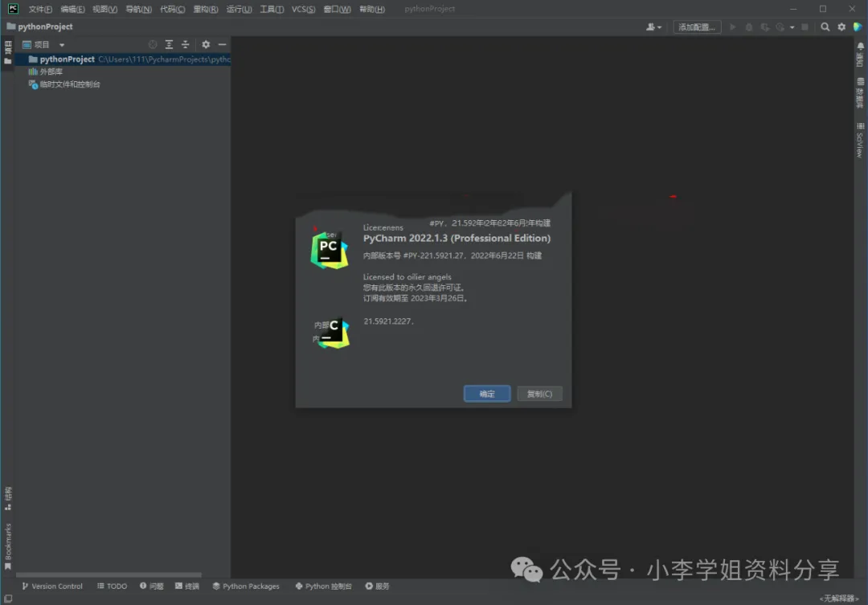Click the Debug bug icon

748,27
